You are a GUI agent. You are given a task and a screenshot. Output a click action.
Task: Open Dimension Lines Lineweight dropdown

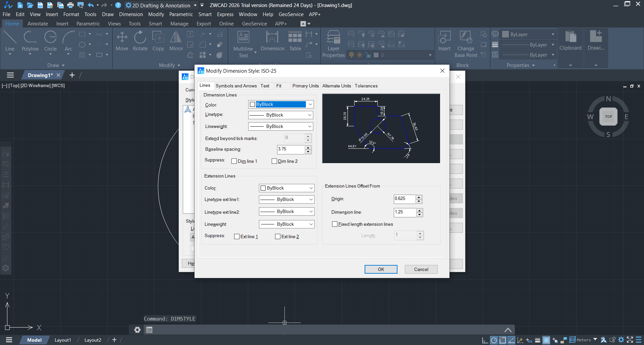(281, 126)
